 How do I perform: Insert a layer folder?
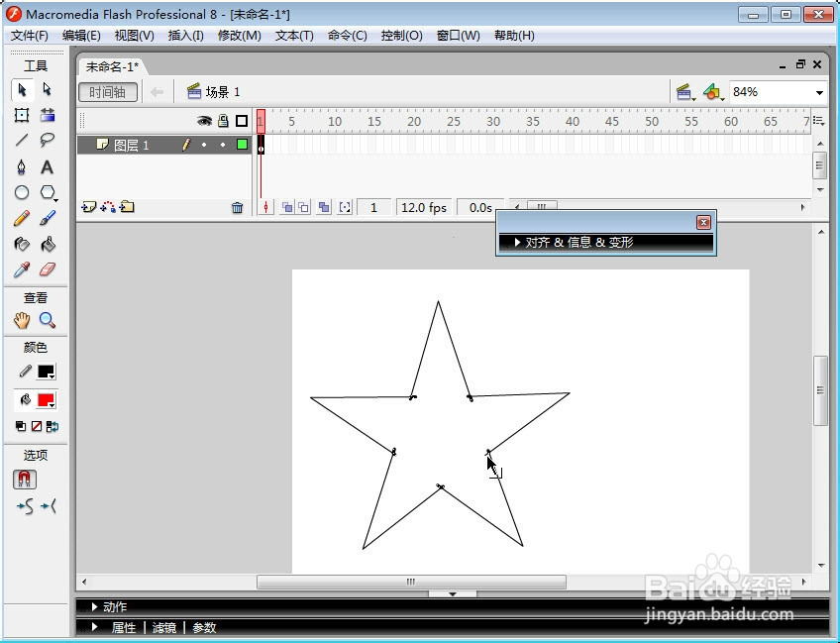[x=127, y=207]
